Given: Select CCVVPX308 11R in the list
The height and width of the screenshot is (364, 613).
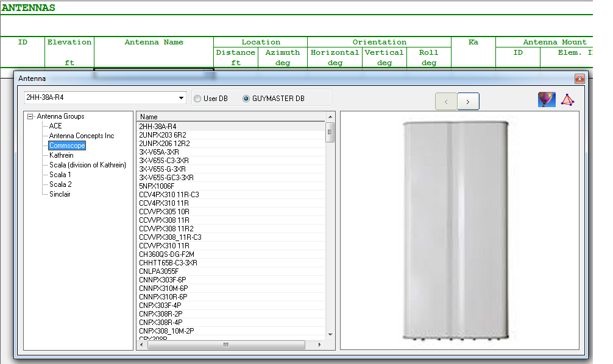Looking at the screenshot, I should point(231,220).
